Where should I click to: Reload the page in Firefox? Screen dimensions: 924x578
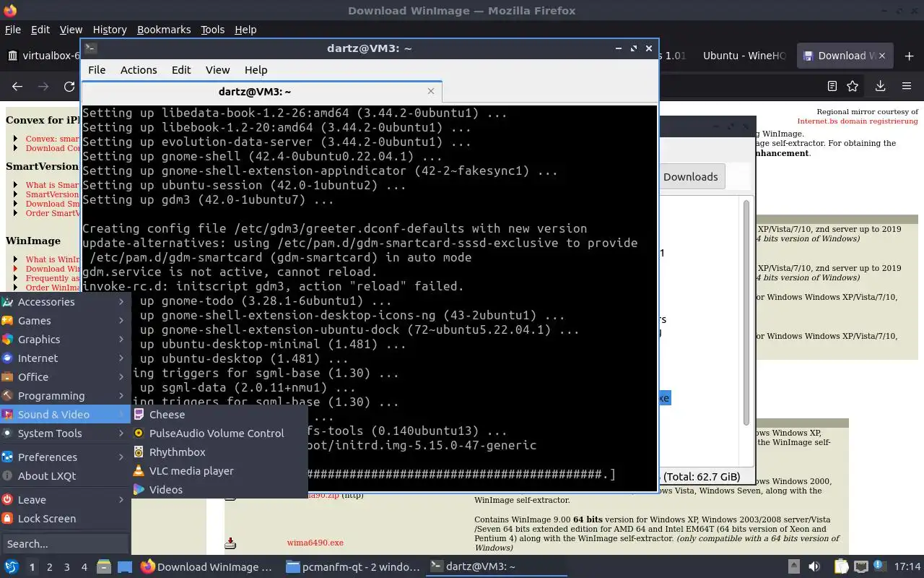coord(69,86)
